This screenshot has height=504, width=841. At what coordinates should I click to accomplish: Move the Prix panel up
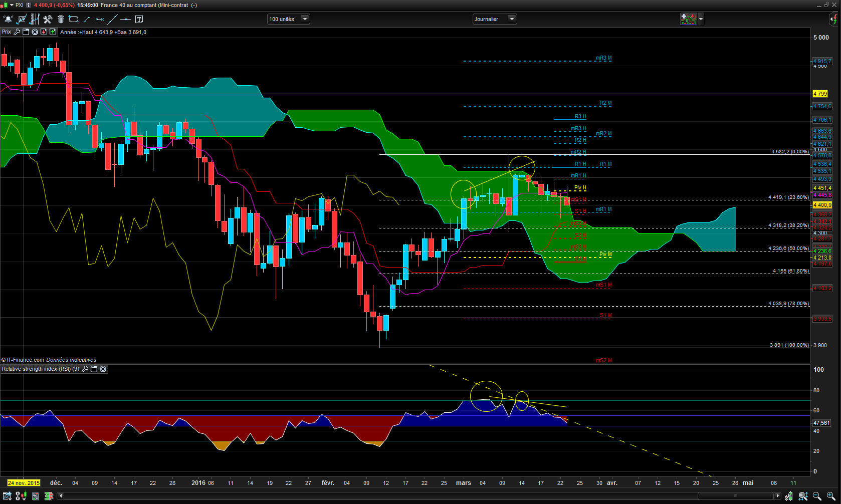coord(53,32)
